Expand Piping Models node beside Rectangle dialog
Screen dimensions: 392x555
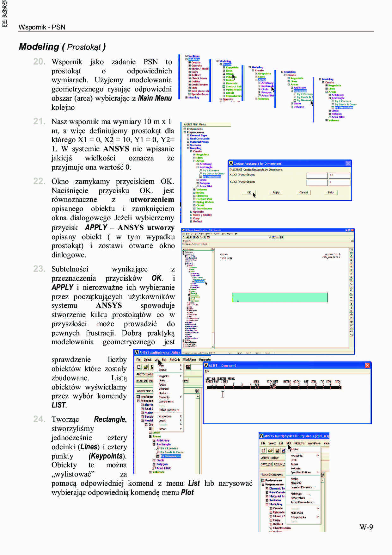point(194,202)
